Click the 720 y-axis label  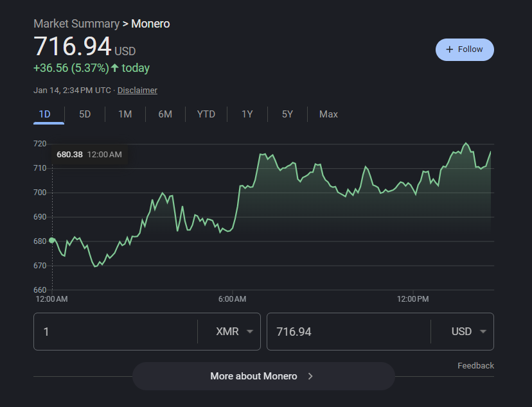40,144
